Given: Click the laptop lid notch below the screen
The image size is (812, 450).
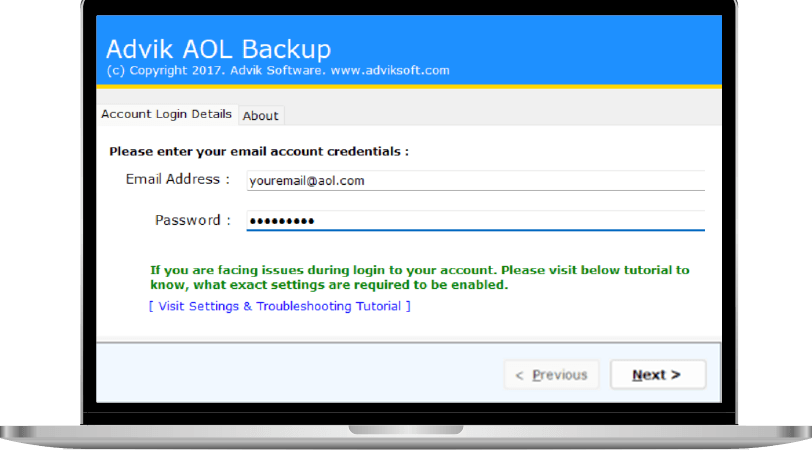Looking at the screenshot, I should coord(405,429).
